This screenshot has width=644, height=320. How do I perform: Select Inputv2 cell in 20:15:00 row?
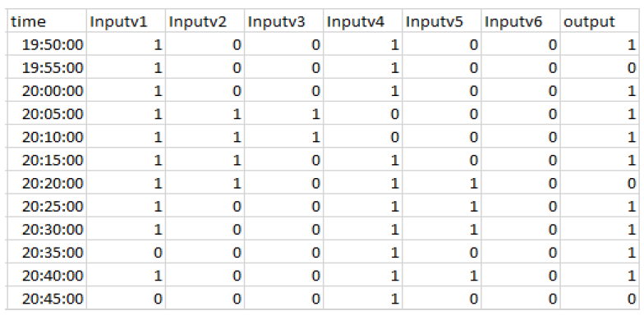pyautogui.click(x=205, y=159)
